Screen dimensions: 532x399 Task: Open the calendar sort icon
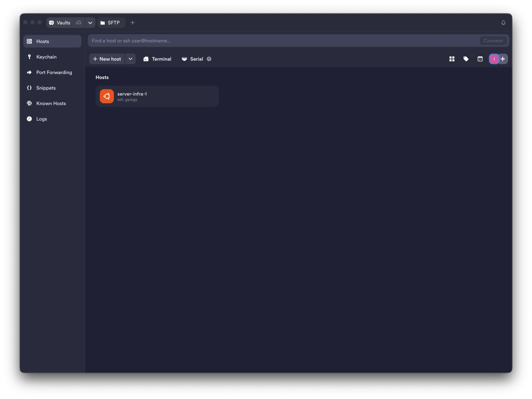(480, 59)
